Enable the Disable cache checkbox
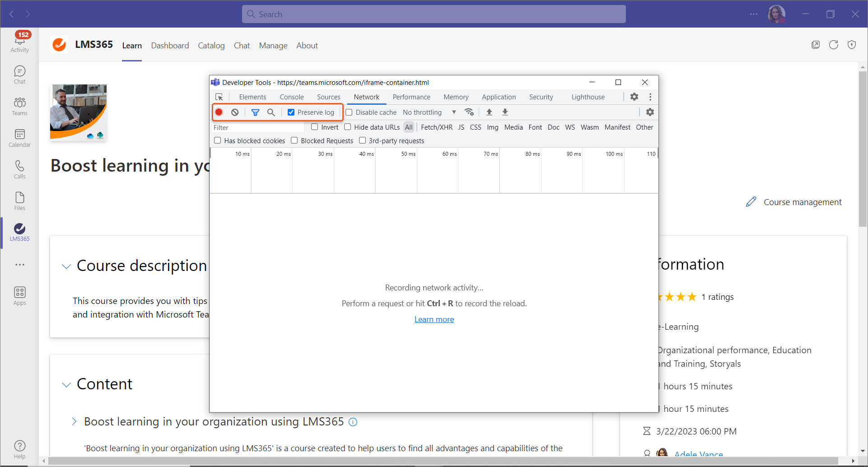Image resolution: width=868 pixels, height=467 pixels. [349, 112]
